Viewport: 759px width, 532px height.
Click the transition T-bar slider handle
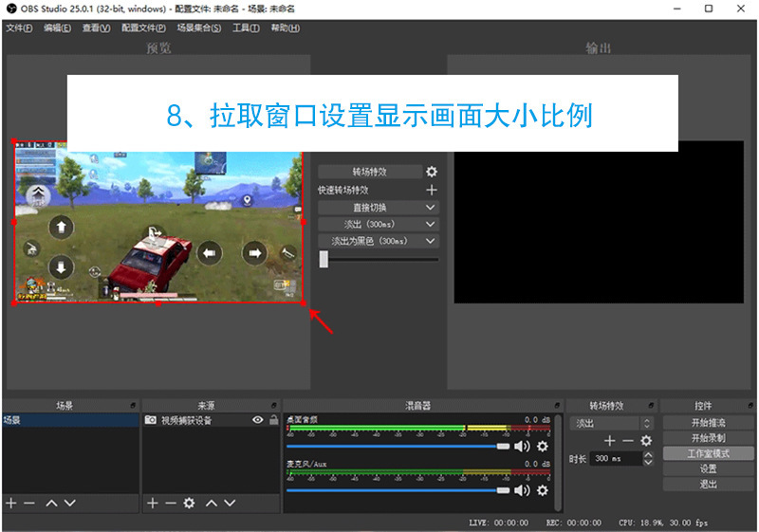324,259
